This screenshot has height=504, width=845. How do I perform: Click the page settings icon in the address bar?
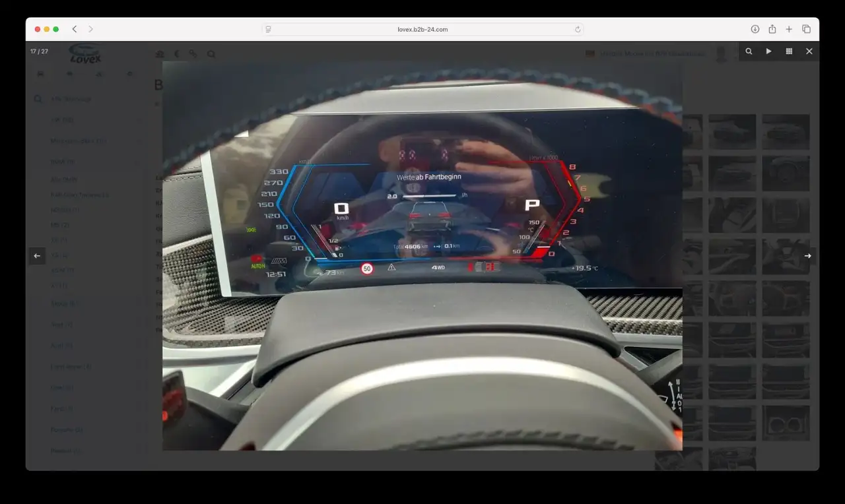[268, 29]
